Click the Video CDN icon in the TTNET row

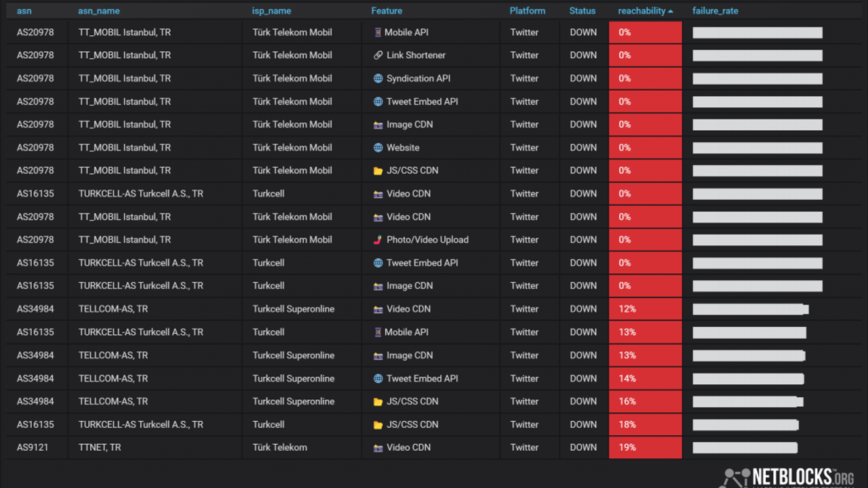pos(378,447)
